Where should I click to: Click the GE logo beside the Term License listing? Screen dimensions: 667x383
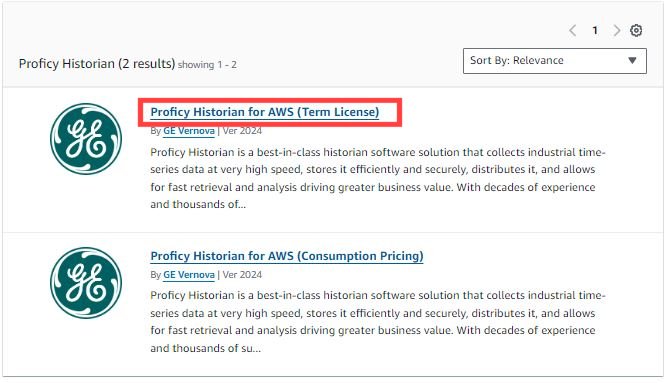(x=86, y=139)
